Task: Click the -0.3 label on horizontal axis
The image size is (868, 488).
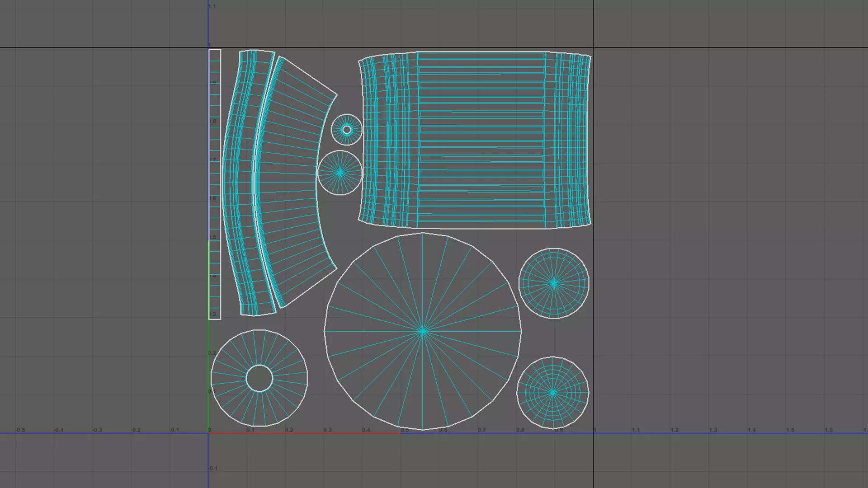Action: 97,430
